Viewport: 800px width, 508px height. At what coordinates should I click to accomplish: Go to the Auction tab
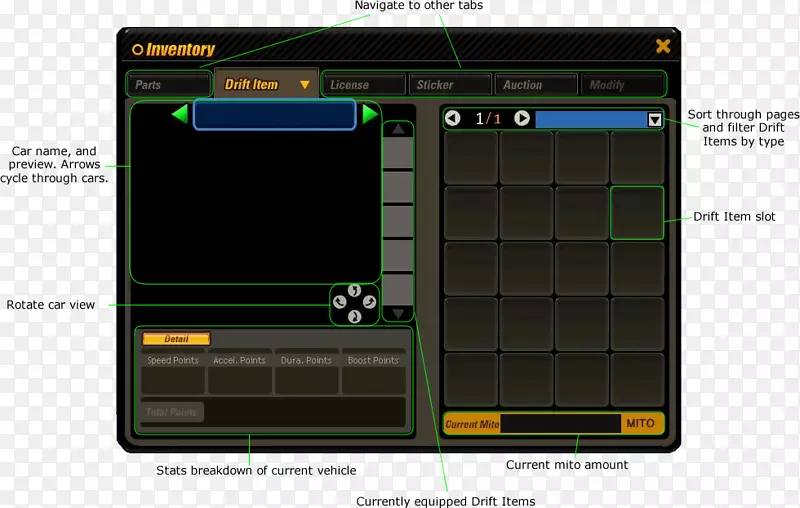pyautogui.click(x=536, y=85)
